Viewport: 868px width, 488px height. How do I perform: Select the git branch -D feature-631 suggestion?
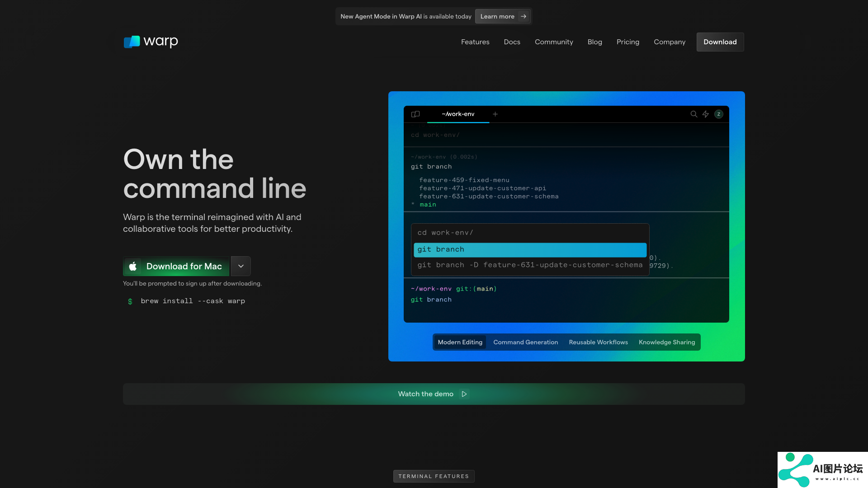530,265
